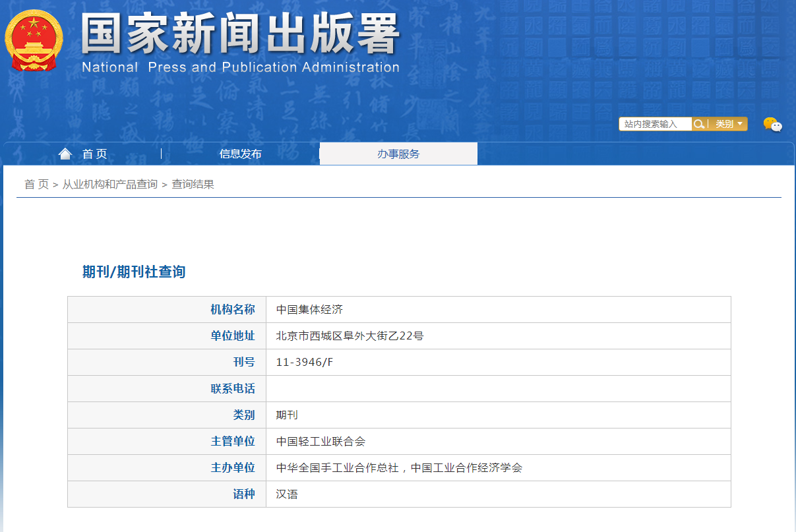
Task: Switch to the 办事服务 tab
Action: click(398, 154)
